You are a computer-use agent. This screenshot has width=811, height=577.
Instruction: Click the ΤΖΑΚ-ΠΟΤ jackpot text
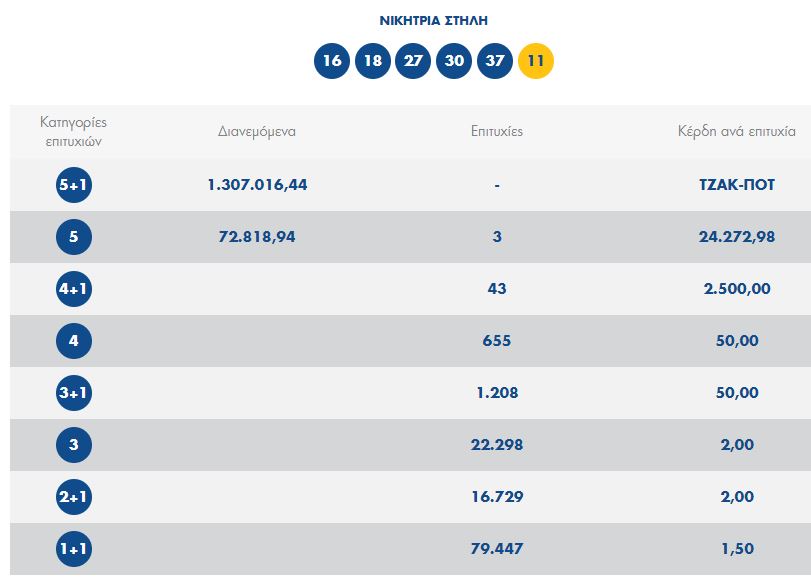click(737, 185)
